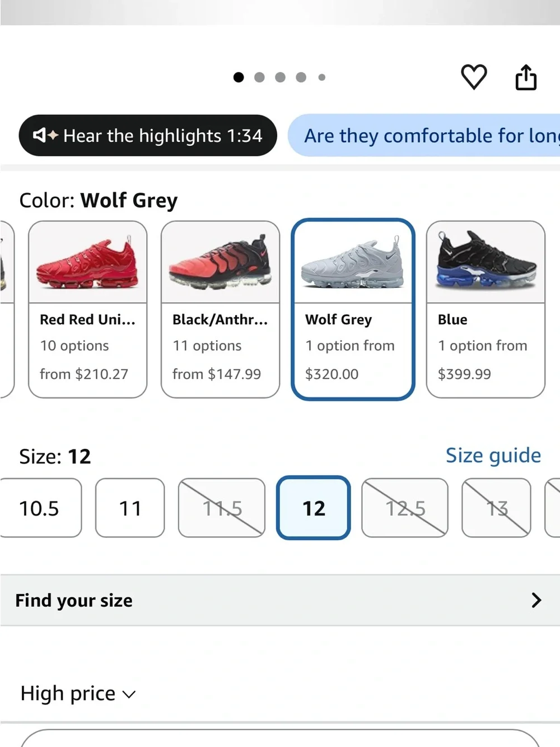
Task: Select the Black/Anthr color option
Action: (x=220, y=309)
